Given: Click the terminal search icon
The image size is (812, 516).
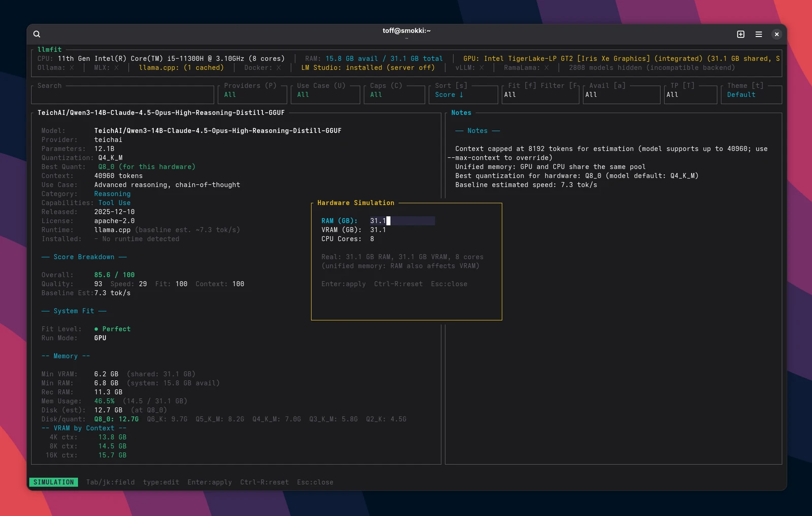Looking at the screenshot, I should pos(37,34).
